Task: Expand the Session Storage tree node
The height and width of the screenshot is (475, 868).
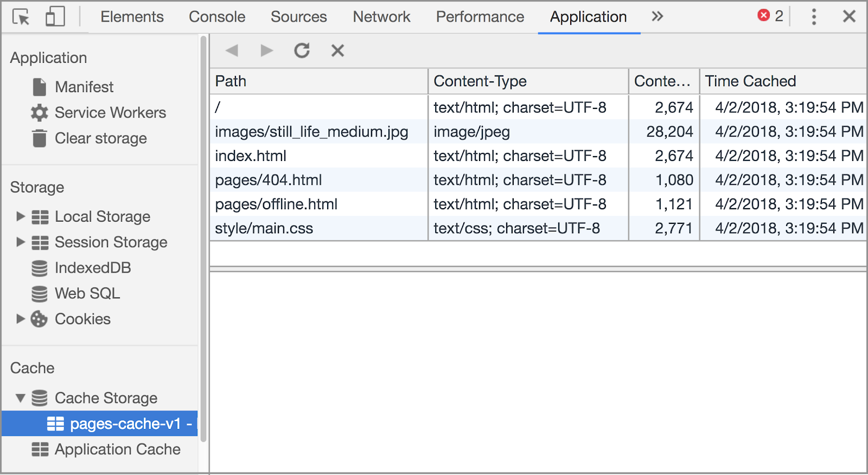Action: click(21, 242)
